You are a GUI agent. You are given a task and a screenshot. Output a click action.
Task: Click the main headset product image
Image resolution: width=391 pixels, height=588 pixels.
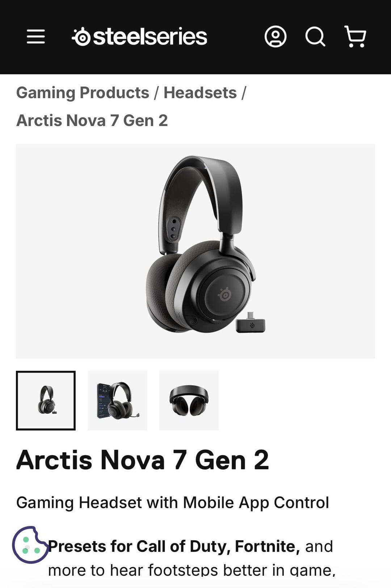(195, 251)
